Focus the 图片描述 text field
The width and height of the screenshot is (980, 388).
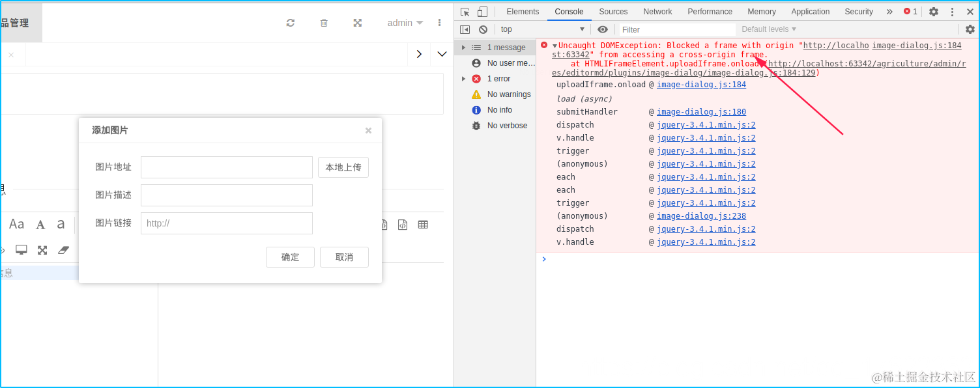coord(227,195)
